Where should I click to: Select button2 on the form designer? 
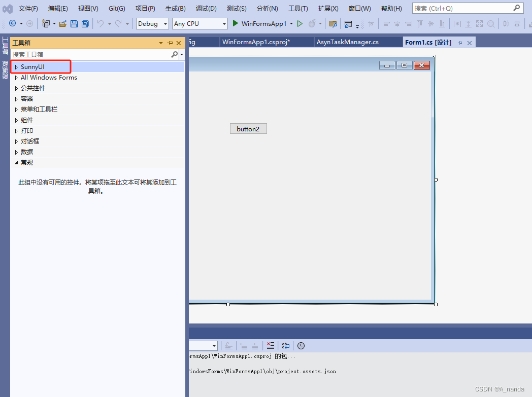[x=248, y=128]
